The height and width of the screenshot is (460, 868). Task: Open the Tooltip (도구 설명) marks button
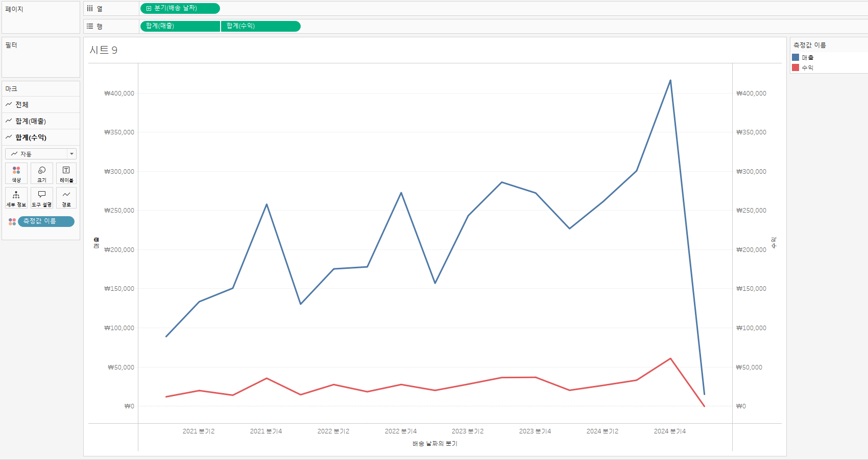point(42,198)
